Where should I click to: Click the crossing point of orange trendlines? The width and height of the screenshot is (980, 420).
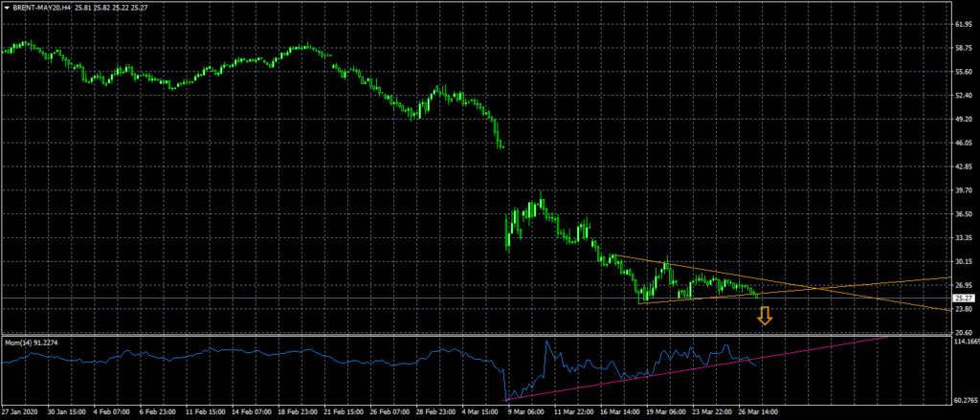(816, 288)
